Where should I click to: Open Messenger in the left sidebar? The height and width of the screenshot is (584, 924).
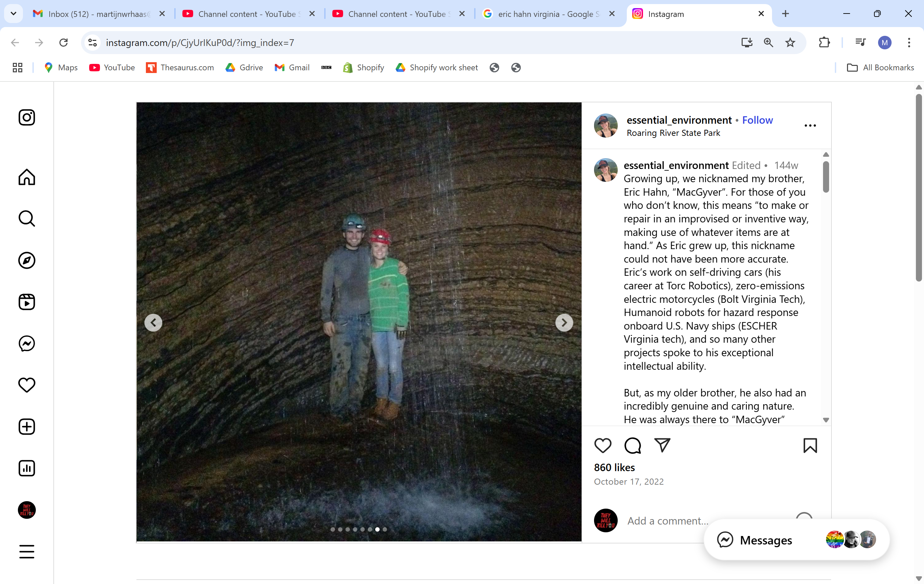pos(26,343)
